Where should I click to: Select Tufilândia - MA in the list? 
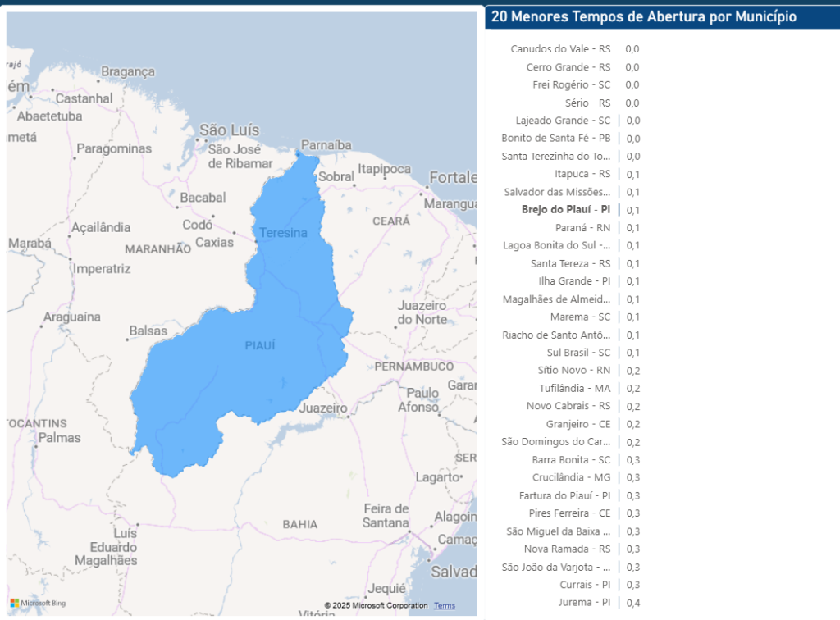point(574,388)
